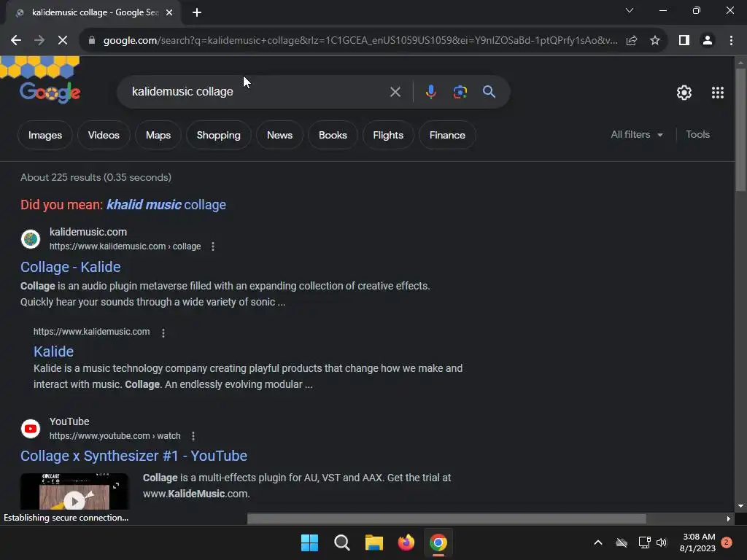Open 'Collage x Synthesizer #1 - YouTube' result
Viewport: 747px width, 560px height.
134,456
